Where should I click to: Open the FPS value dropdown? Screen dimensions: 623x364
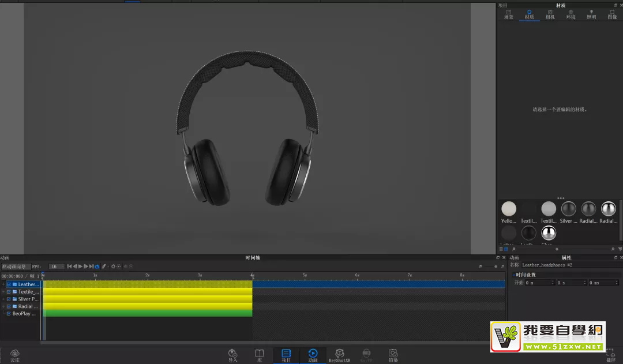pyautogui.click(x=56, y=266)
